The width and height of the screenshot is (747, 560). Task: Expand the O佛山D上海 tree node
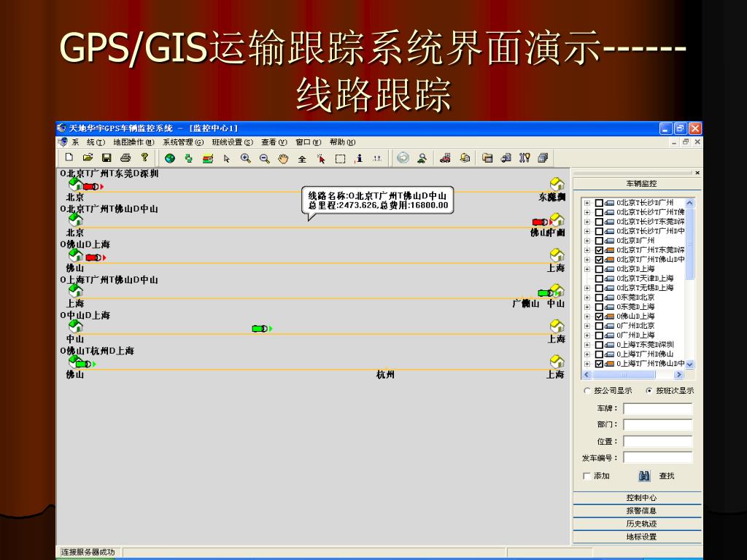(x=587, y=316)
